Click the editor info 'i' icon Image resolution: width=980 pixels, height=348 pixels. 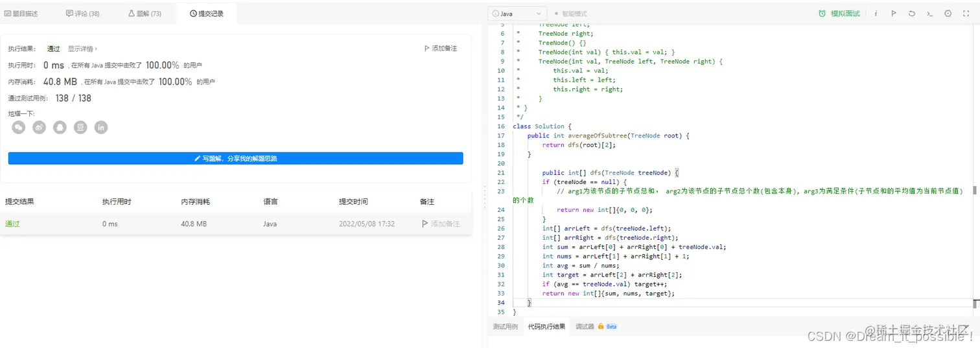[x=876, y=13]
